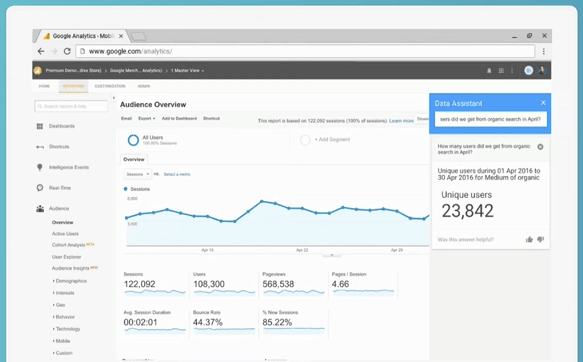Open the notifications bell
Screen dimensions: 583x362
click(489, 71)
